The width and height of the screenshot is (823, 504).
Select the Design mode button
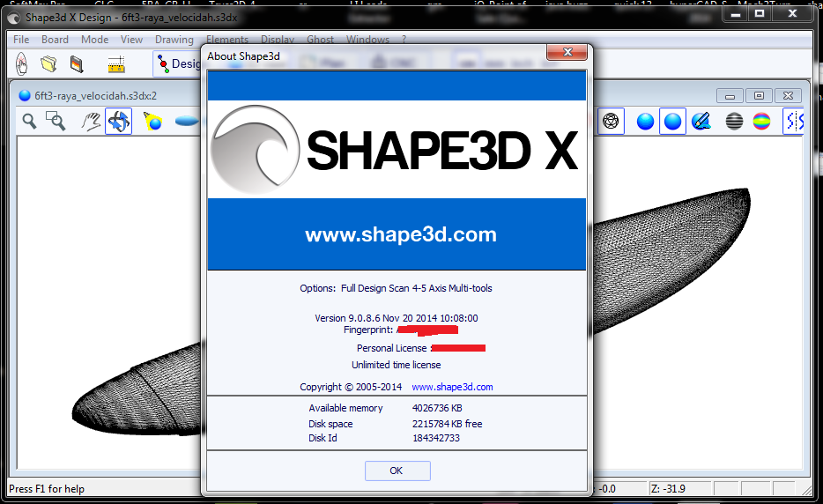click(178, 64)
